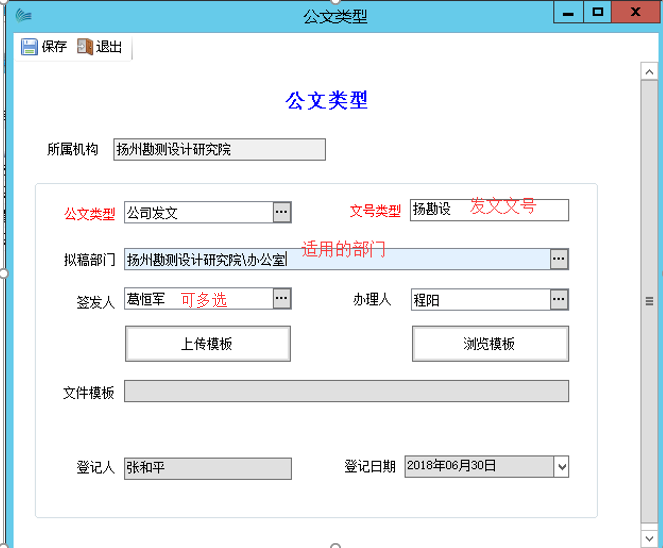Click the 签发人 text field
Image resolution: width=663 pixels, height=548 pixels.
[197, 299]
